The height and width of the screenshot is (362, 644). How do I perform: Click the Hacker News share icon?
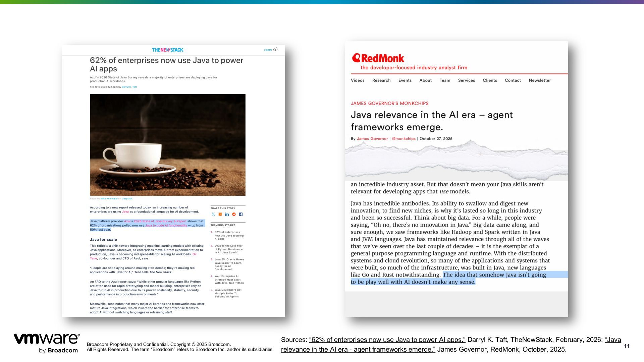pos(220,214)
